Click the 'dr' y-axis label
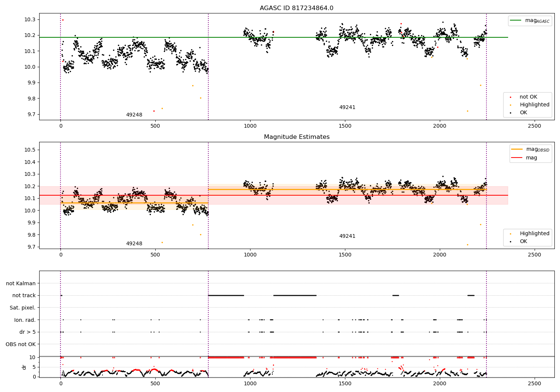This screenshot has height=392, width=560. click(24, 367)
